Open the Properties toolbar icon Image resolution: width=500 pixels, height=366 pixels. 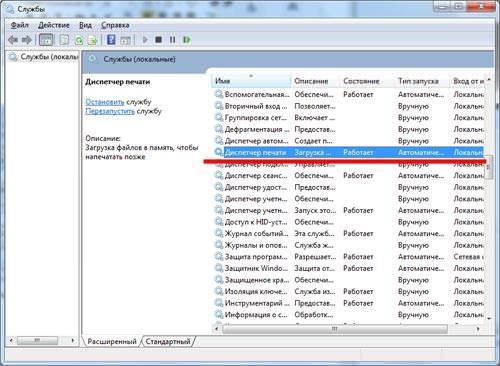coord(64,40)
